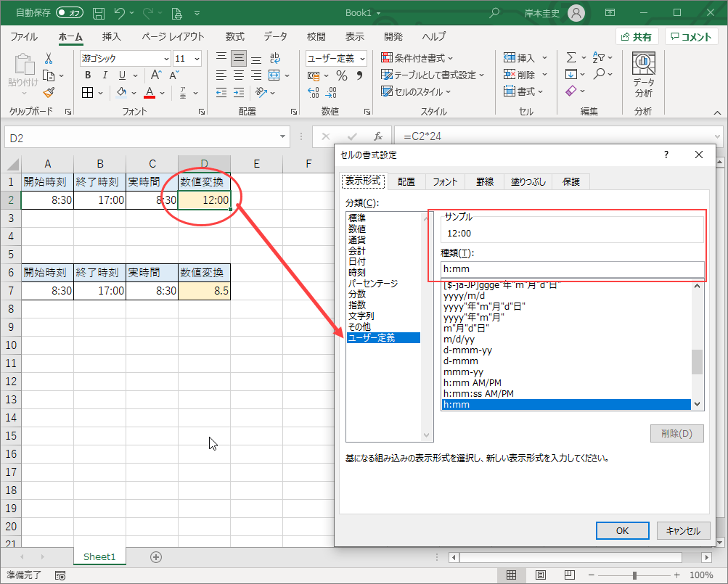Image resolution: width=728 pixels, height=584 pixels.
Task: Toggle Italic formatting
Action: (x=105, y=75)
